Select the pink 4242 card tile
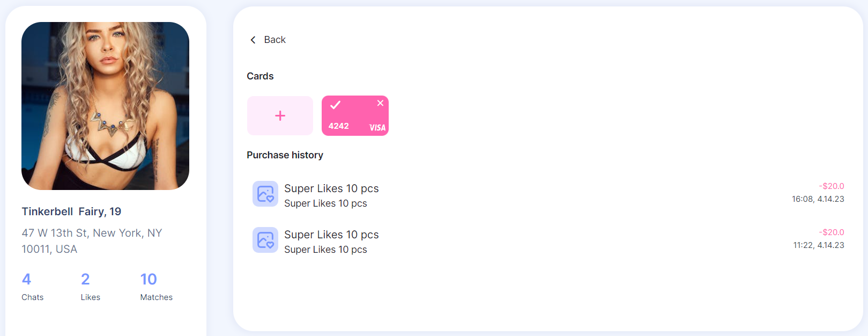The image size is (868, 336). point(355,116)
